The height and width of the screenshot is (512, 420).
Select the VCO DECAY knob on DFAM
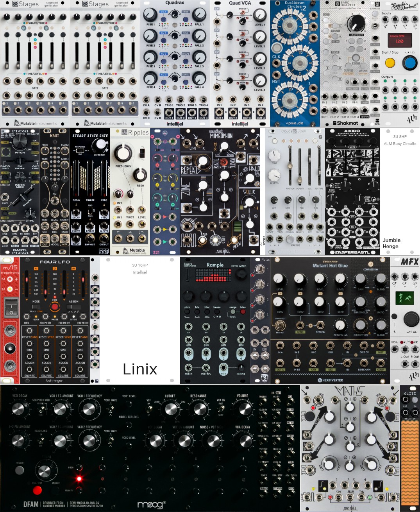pyautogui.click(x=18, y=409)
